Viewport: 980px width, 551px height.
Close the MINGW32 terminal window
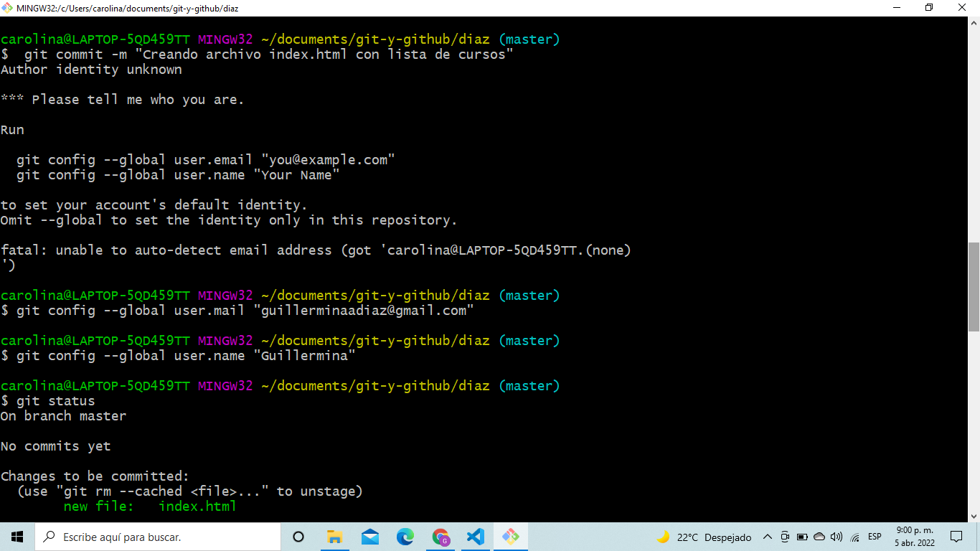coord(963,8)
